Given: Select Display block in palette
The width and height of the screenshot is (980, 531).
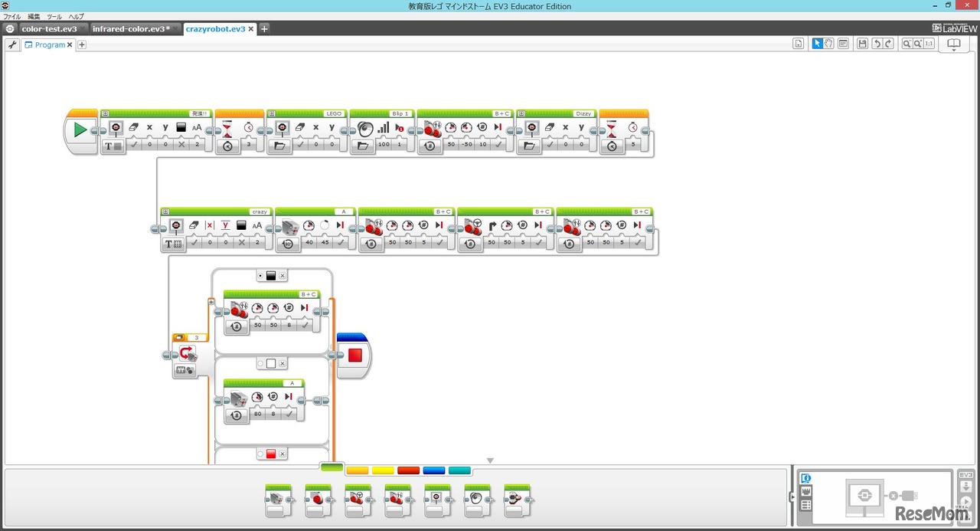Looking at the screenshot, I should point(437,500).
